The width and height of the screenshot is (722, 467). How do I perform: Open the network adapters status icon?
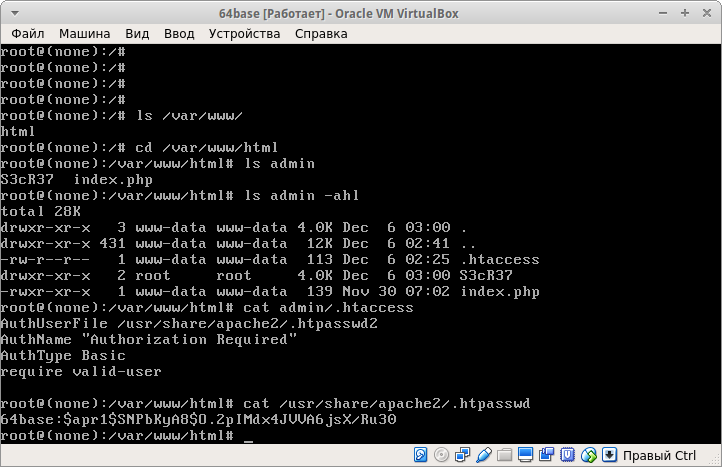pos(462,455)
